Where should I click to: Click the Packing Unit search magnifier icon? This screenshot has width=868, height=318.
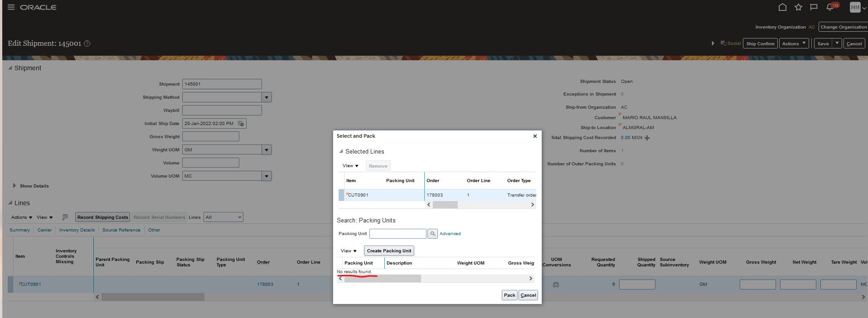432,234
